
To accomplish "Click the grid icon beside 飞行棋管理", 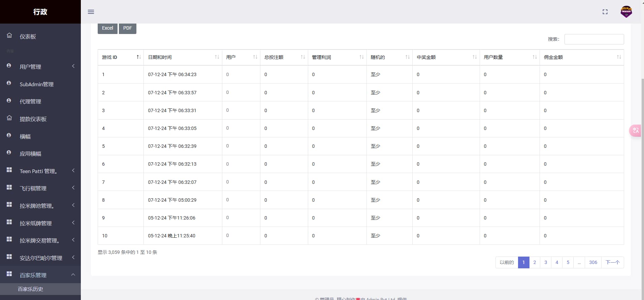I will coord(9,187).
